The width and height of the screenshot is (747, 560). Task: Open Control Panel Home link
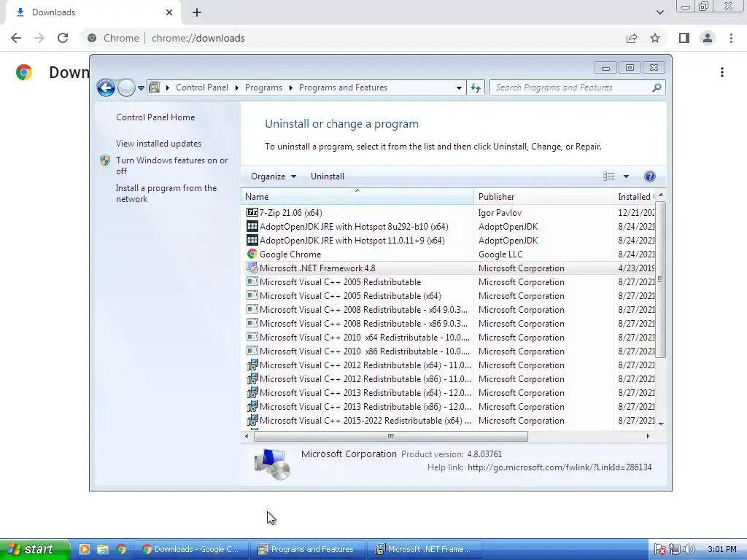pos(155,117)
